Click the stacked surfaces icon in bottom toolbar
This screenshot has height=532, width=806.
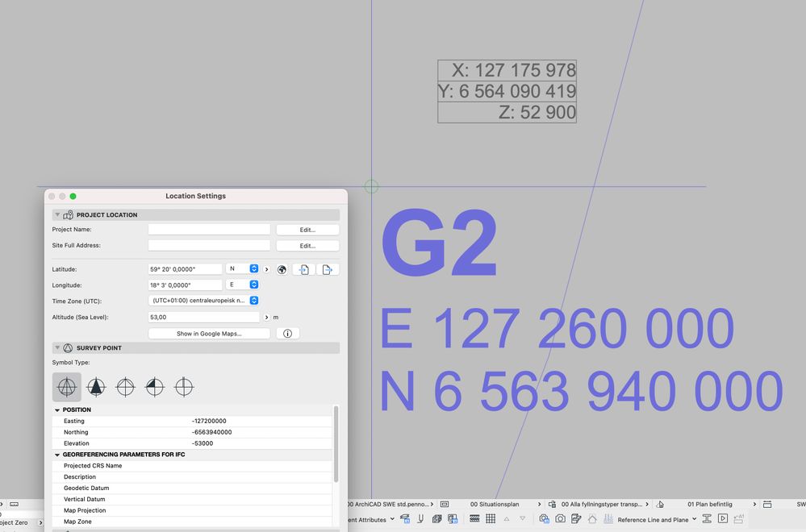[437, 519]
